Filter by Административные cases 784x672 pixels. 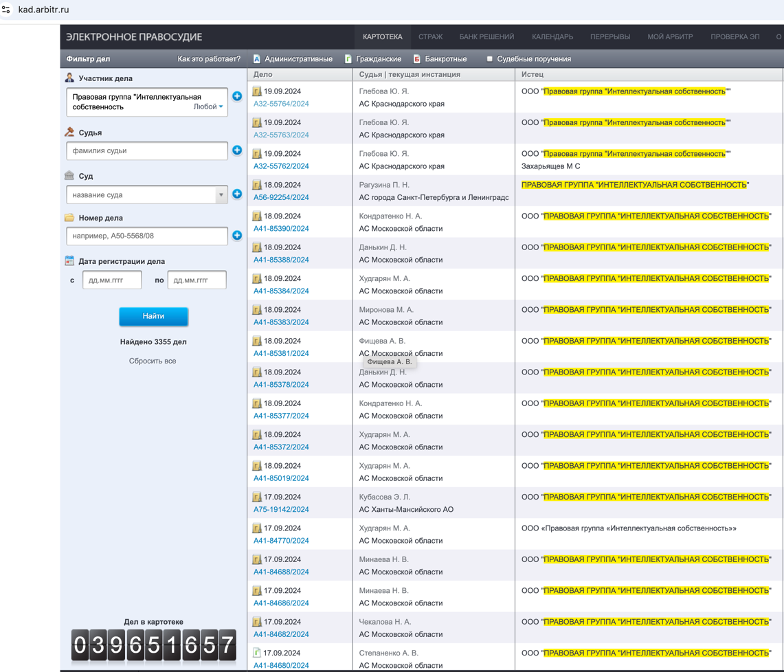click(293, 59)
